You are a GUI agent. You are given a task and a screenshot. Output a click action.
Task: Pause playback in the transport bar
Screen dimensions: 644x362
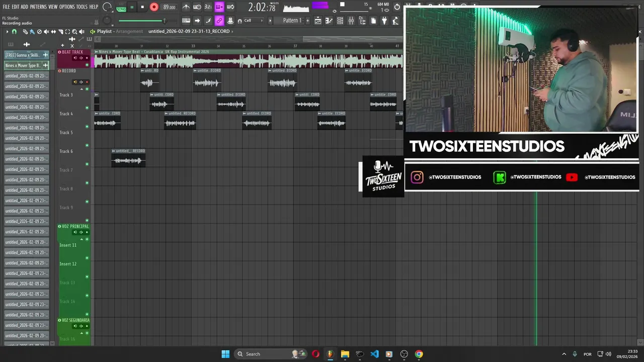click(132, 7)
